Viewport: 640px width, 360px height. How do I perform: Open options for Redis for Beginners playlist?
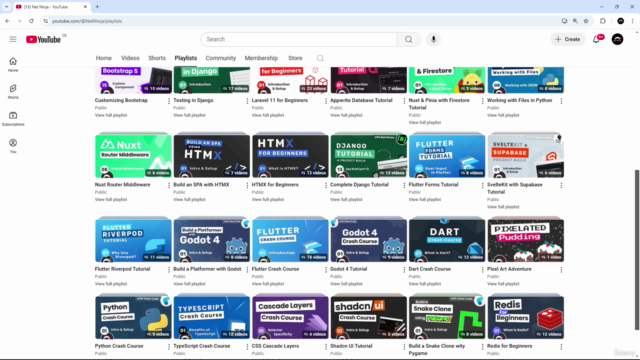(561, 347)
